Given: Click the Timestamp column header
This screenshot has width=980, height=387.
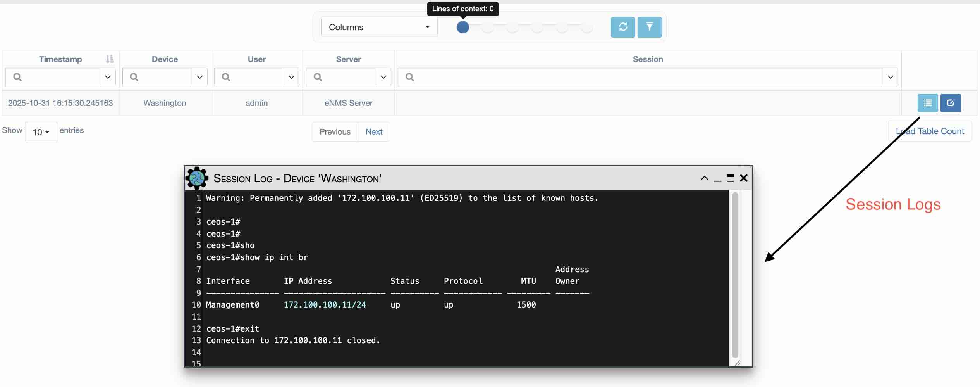Looking at the screenshot, I should 60,59.
